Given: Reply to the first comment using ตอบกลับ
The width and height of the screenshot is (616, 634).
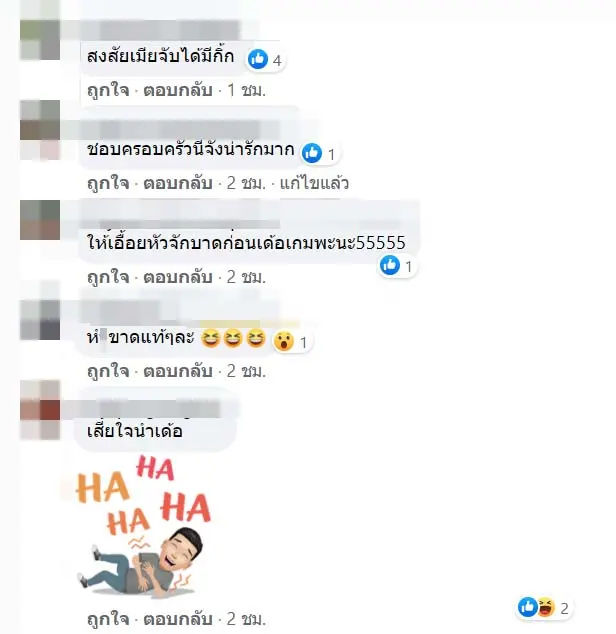Looking at the screenshot, I should click(178, 90).
